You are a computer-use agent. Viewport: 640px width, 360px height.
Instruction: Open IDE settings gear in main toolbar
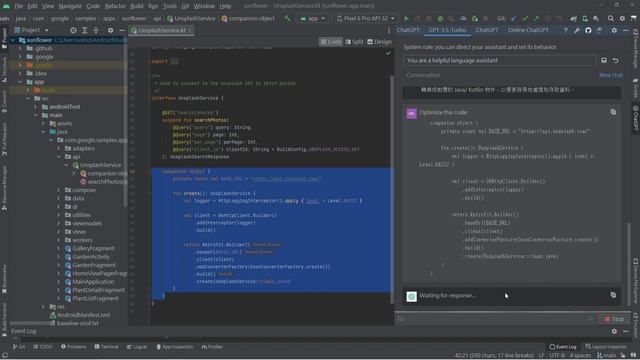[622, 18]
